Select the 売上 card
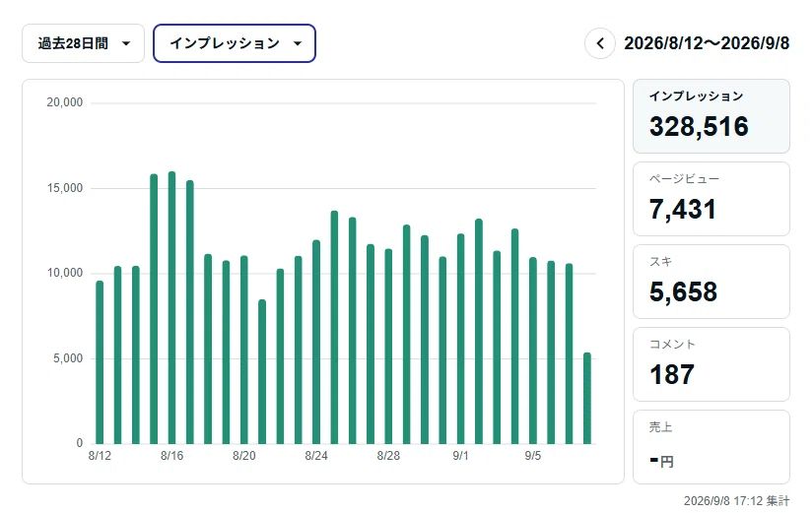This screenshot has height=513, width=812. (x=711, y=447)
